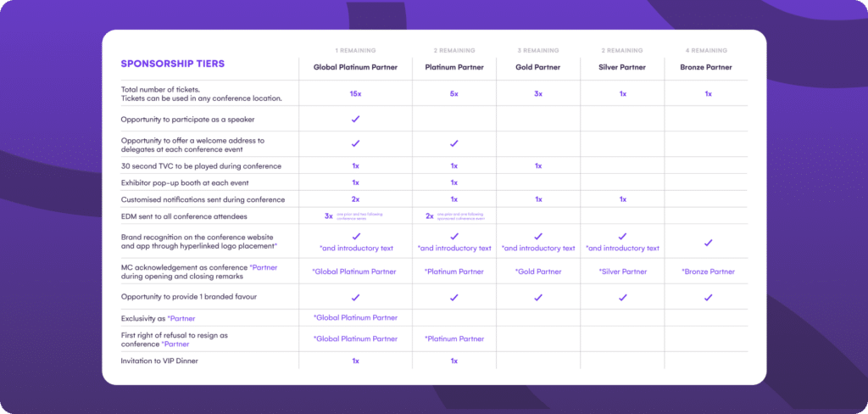This screenshot has width=868, height=414.
Task: Click the 15x ticket count value
Action: [355, 93]
